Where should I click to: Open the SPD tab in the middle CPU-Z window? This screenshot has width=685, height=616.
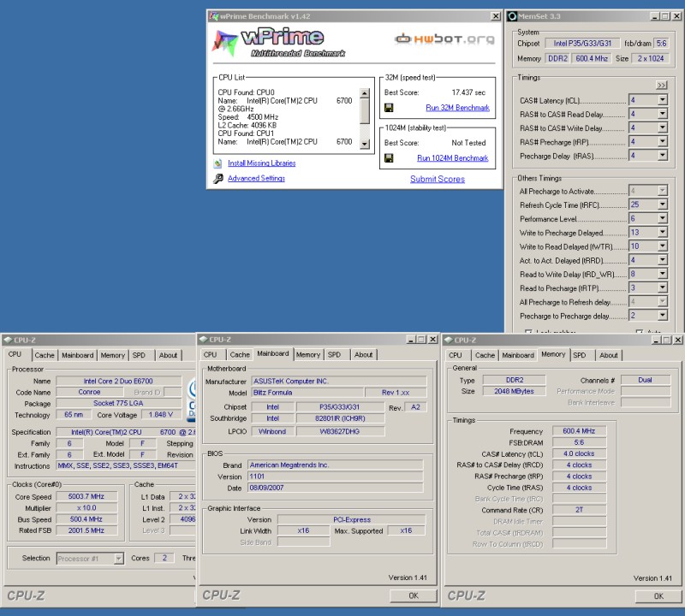point(334,354)
